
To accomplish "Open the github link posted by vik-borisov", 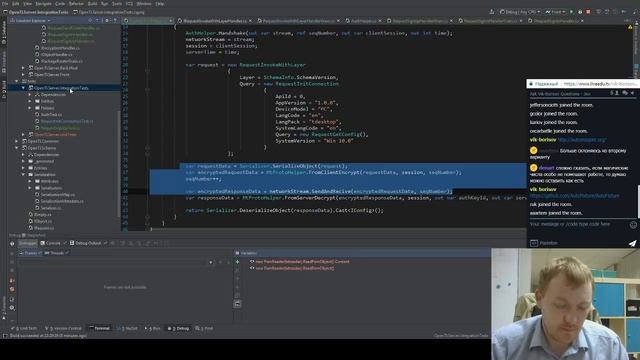I will 574,196.
